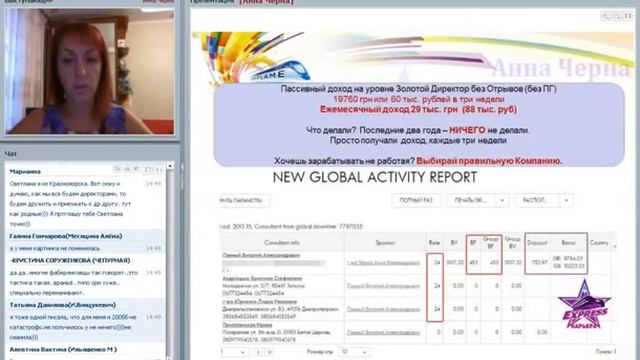Viewport: 640px width, 360px height.
Task: Open the first-row sponsor link
Action: coord(383,263)
